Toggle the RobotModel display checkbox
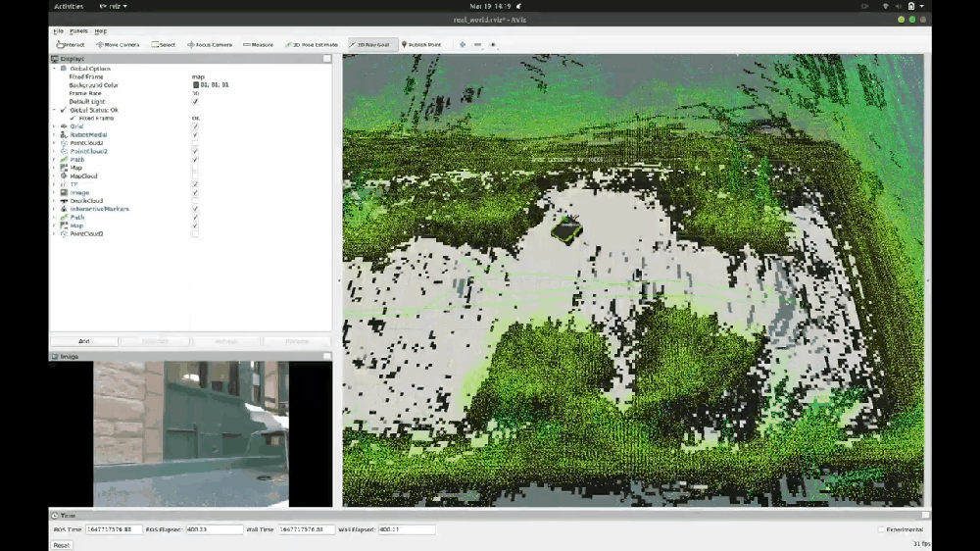The height and width of the screenshot is (551, 980). (195, 134)
